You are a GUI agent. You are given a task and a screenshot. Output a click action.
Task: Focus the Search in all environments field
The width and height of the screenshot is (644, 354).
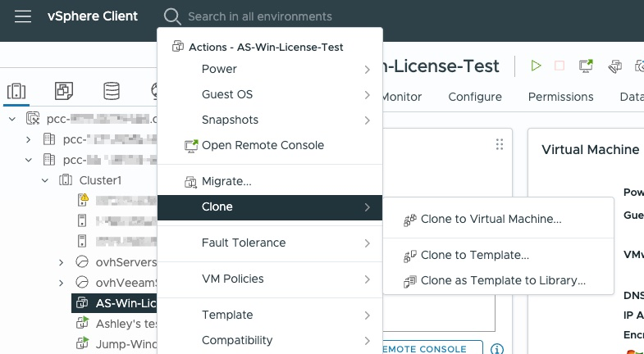(259, 16)
